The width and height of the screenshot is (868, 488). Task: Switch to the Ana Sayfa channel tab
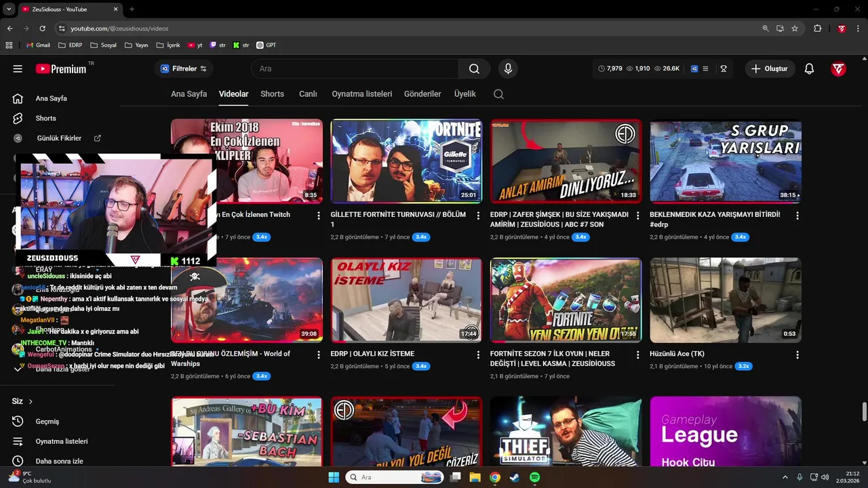[189, 94]
